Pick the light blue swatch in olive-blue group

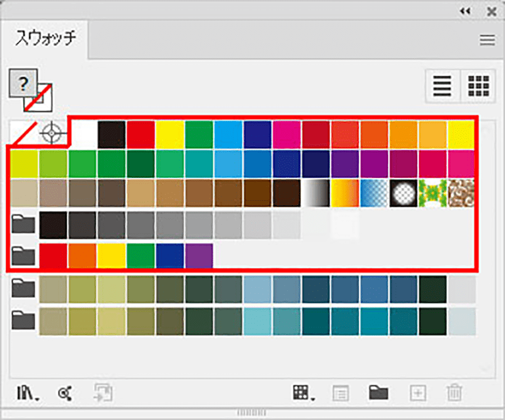tap(258, 289)
